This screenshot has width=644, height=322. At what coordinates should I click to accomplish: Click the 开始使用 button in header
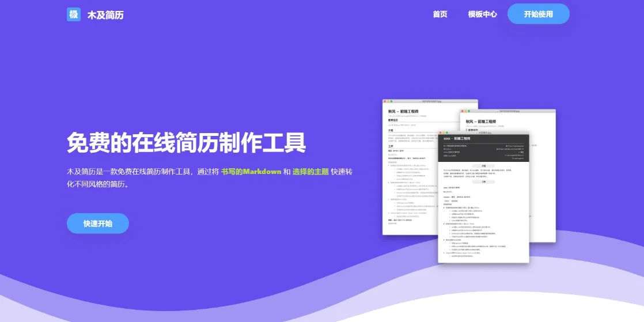pyautogui.click(x=539, y=14)
